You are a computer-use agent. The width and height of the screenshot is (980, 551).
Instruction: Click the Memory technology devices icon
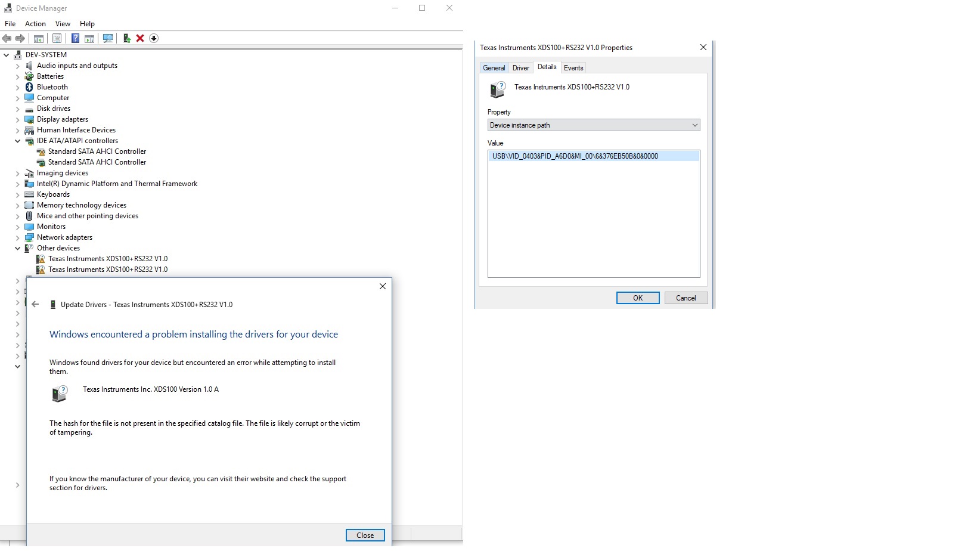29,205
